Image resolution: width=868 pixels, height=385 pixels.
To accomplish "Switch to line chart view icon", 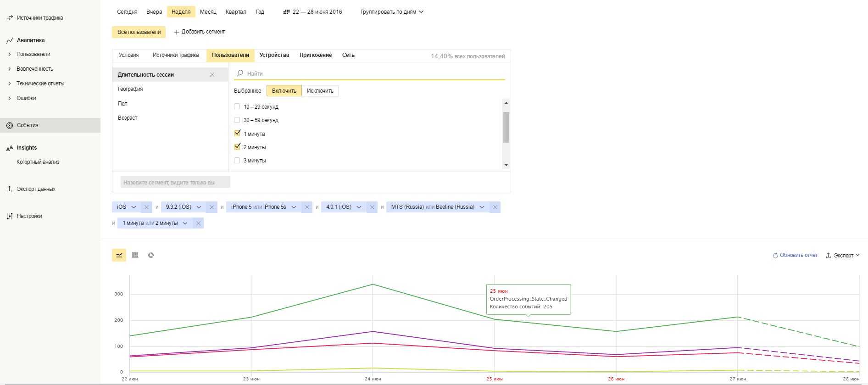I will click(119, 255).
